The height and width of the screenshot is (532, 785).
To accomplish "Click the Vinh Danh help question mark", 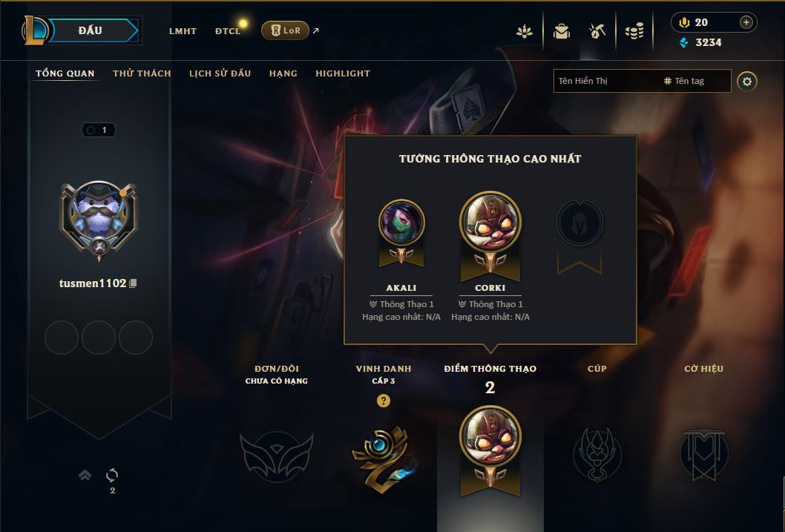I will 384,401.
